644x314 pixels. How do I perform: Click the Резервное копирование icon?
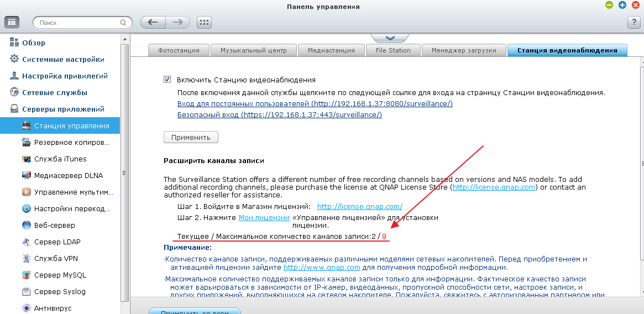click(27, 142)
